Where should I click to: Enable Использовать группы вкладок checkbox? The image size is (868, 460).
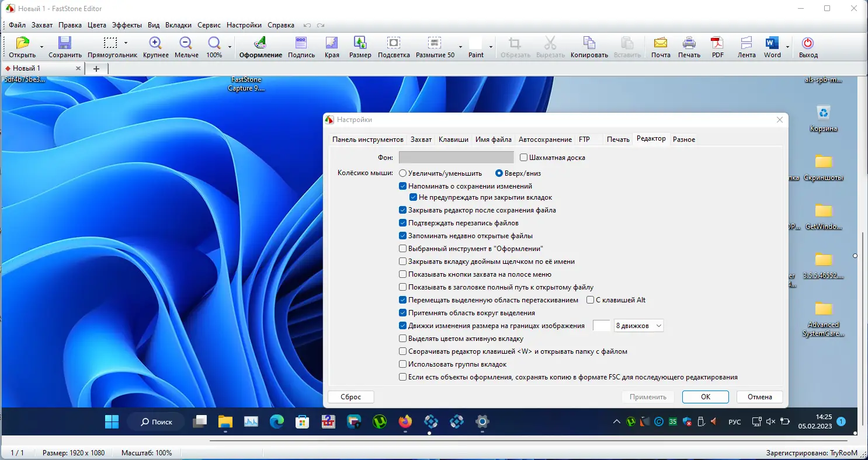pos(403,364)
